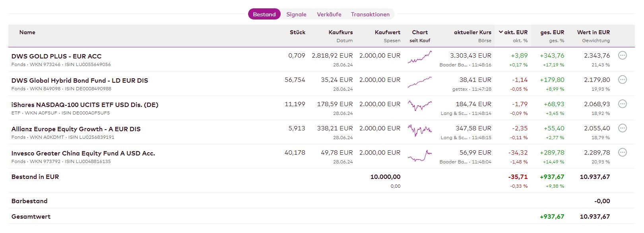This screenshot has width=644, height=233.
Task: Open options menu for DWS Global Hybrid Bond
Action: pos(623,80)
